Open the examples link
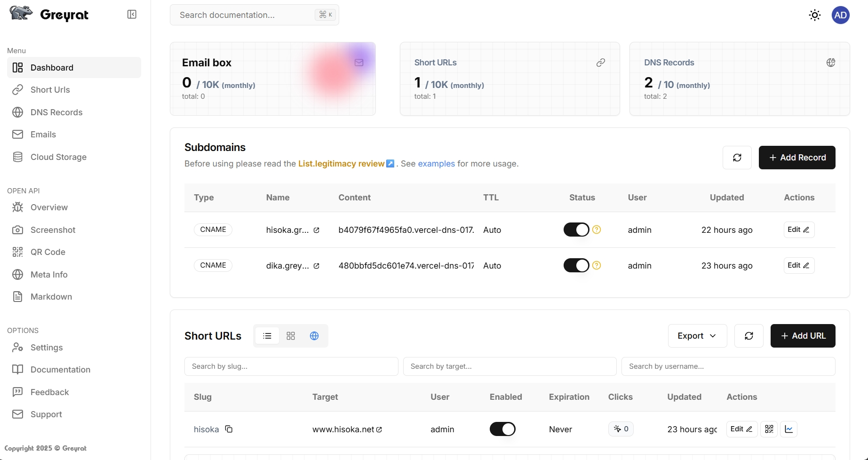The image size is (868, 460). 436,164
